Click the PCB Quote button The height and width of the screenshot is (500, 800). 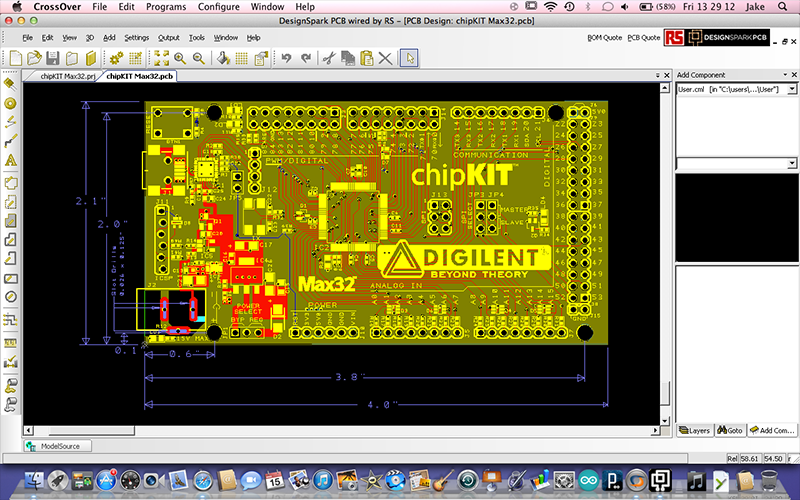[643, 37]
